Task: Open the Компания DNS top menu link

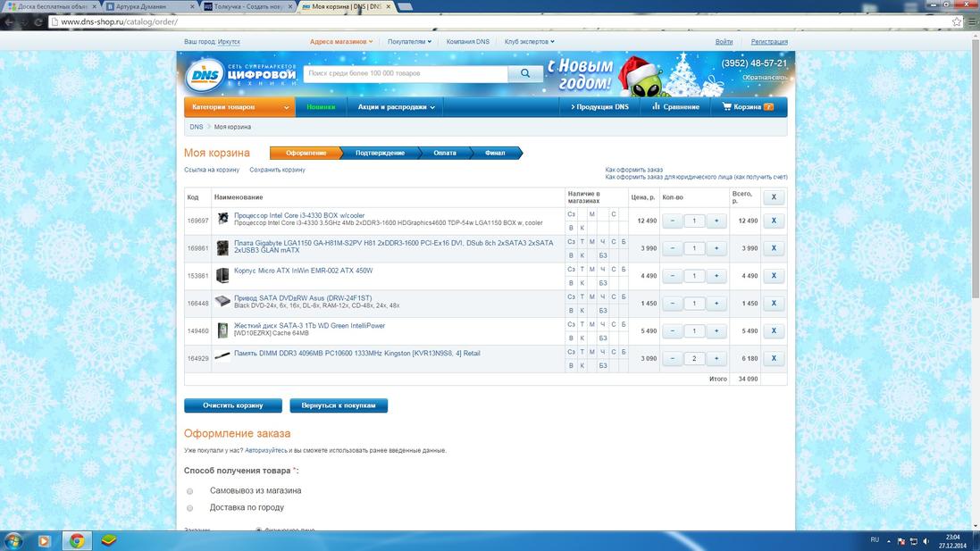Action: click(x=467, y=42)
